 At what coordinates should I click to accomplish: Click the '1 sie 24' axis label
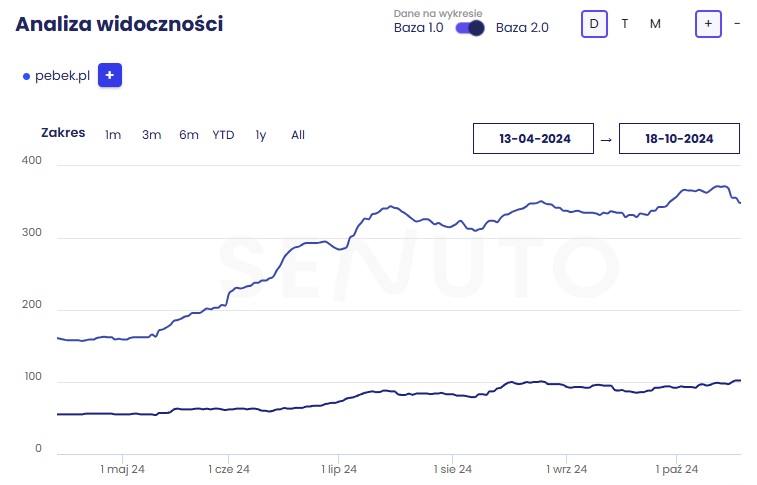[452, 469]
